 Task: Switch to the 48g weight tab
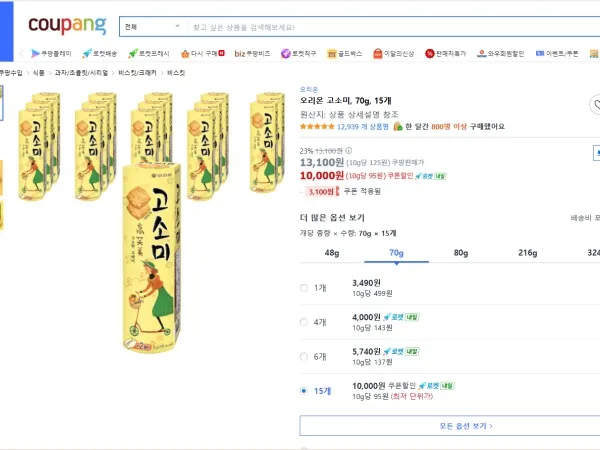332,253
